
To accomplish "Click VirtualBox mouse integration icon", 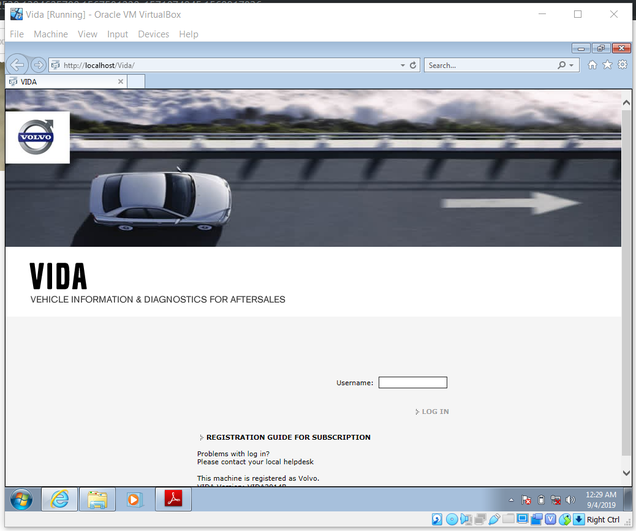I will tap(565, 519).
